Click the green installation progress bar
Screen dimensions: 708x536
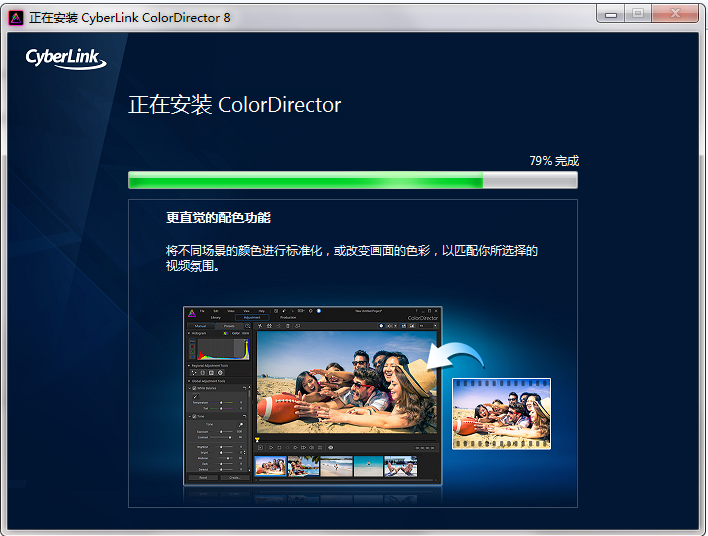(x=353, y=180)
